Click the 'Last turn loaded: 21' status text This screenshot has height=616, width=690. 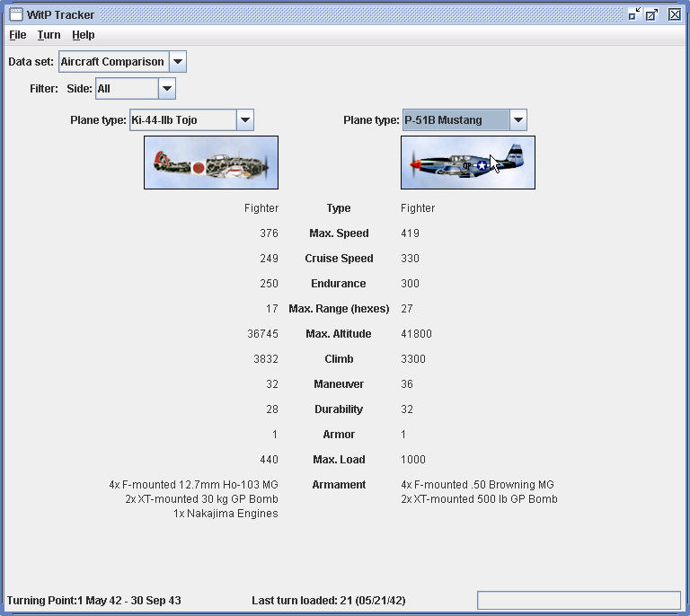coord(329,600)
